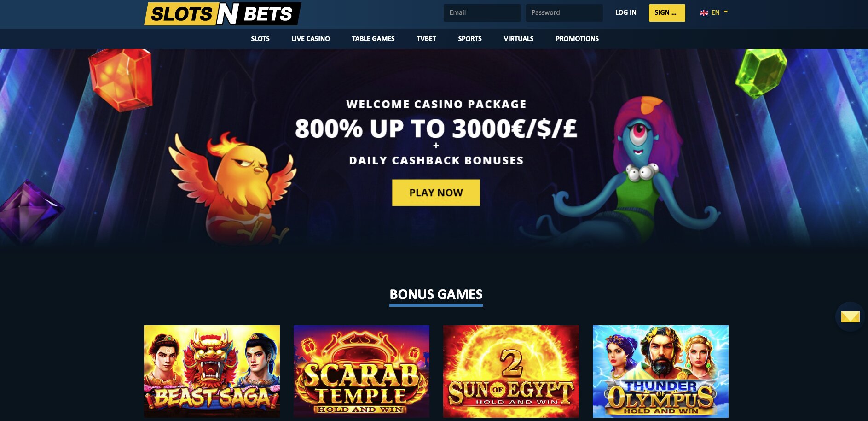Image resolution: width=868 pixels, height=421 pixels.
Task: Go to the Slots menu item
Action: coord(260,39)
